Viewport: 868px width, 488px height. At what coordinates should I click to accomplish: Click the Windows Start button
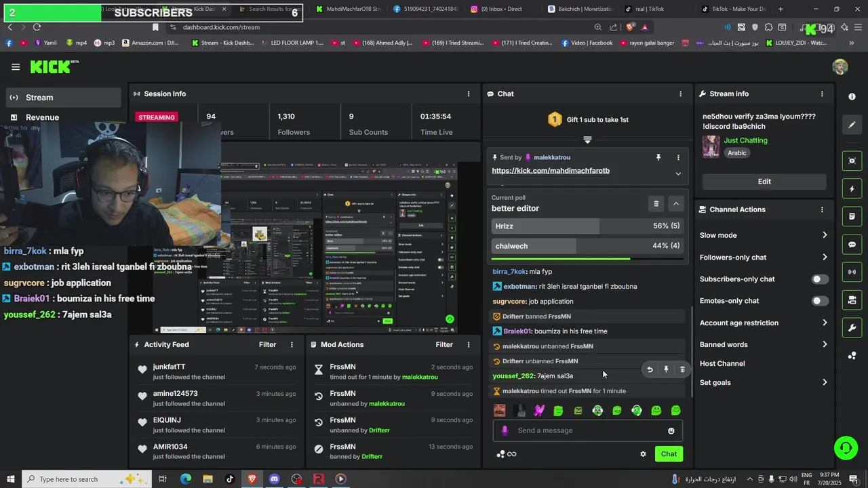click(11, 479)
